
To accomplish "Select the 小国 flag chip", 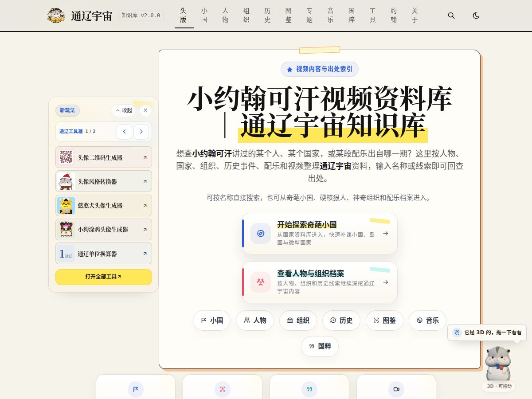I will [x=212, y=321].
